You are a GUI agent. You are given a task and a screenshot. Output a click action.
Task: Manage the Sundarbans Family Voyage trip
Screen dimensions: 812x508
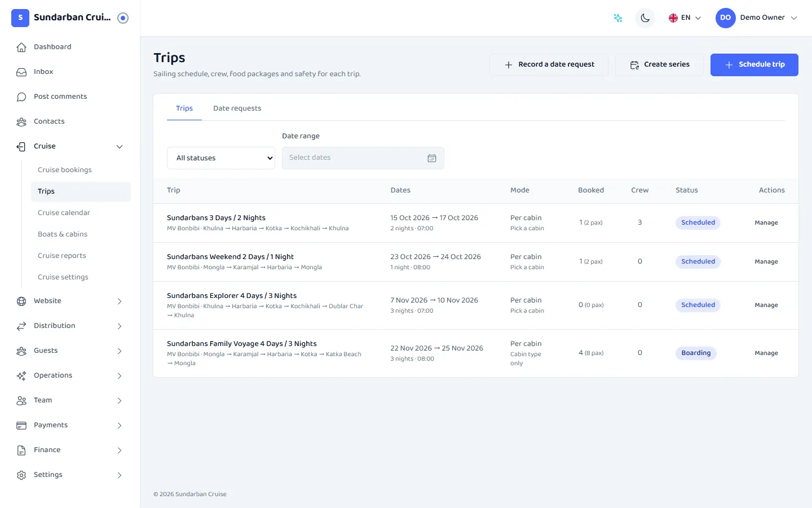(766, 353)
